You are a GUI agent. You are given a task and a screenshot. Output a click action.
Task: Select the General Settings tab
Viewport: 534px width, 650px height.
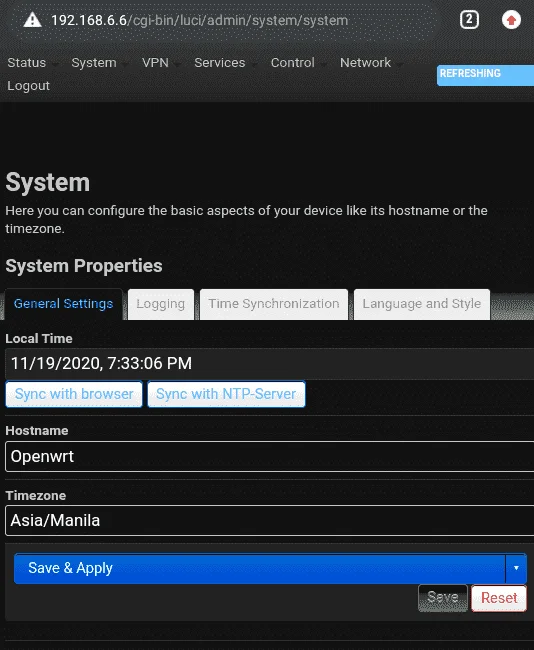(63, 304)
